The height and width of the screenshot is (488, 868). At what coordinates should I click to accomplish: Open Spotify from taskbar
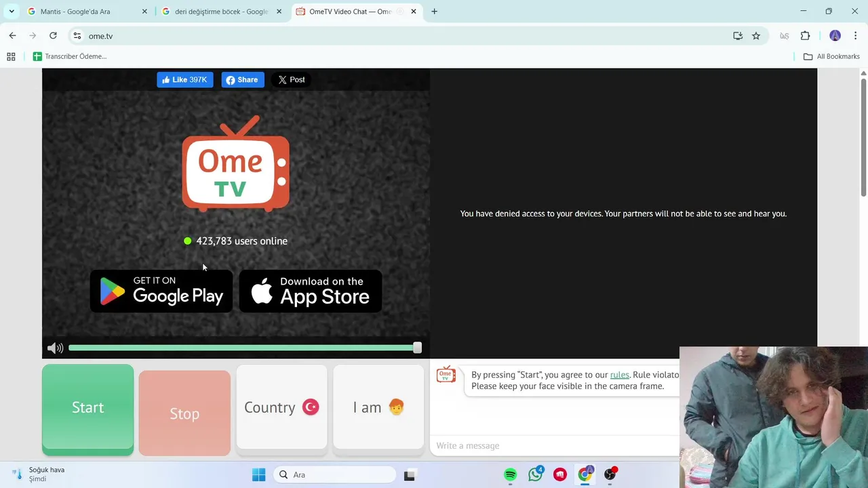[511, 475]
